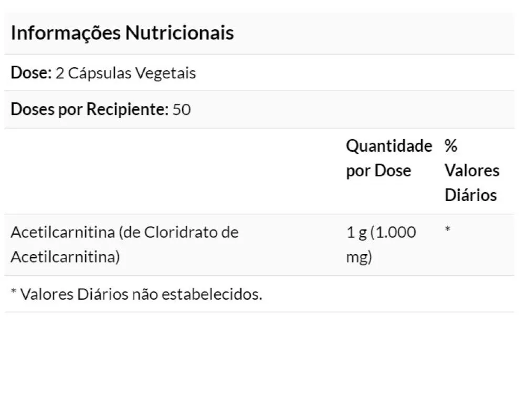This screenshot has height=420, width=527.
Task: Click the word Recipiente in second row
Action: pos(128,110)
